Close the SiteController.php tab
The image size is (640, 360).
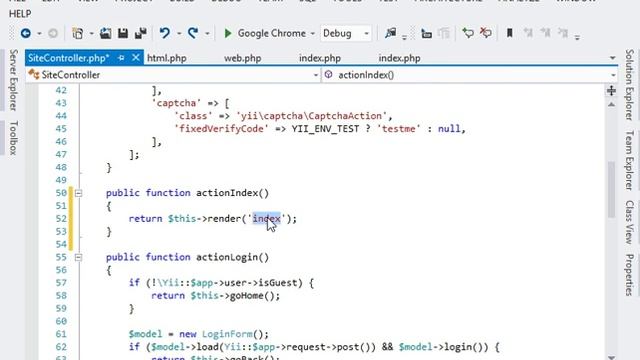(136, 58)
